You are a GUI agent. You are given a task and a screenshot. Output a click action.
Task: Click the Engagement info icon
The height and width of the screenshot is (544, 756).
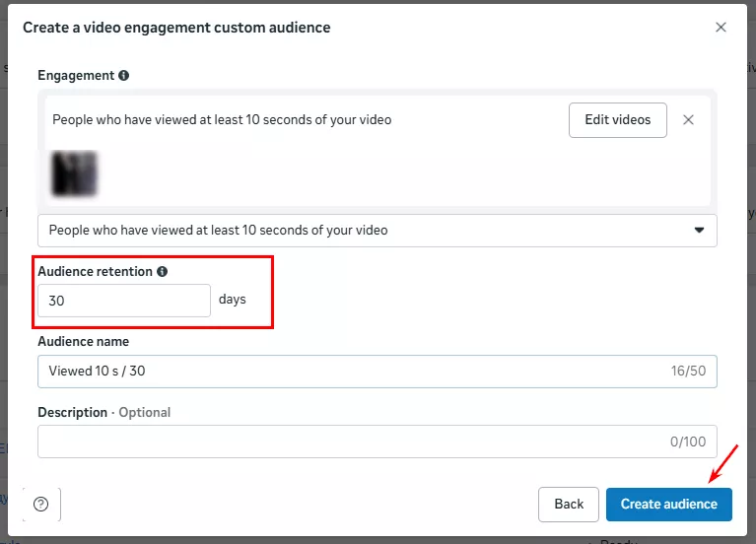(123, 75)
